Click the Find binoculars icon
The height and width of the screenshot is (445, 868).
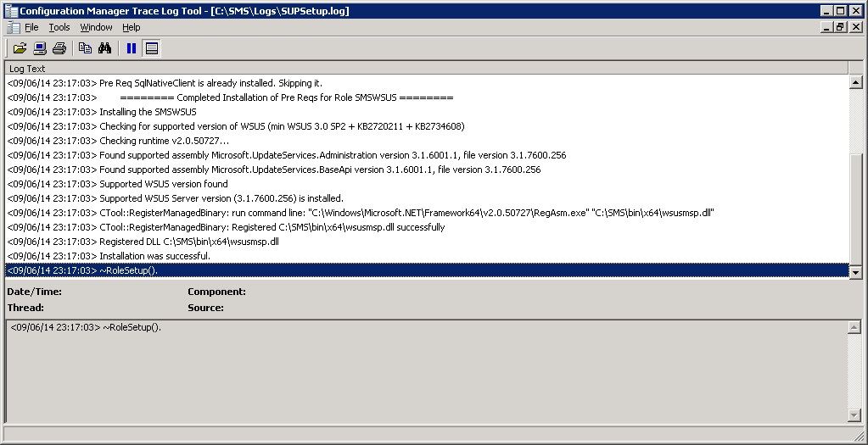[x=104, y=48]
